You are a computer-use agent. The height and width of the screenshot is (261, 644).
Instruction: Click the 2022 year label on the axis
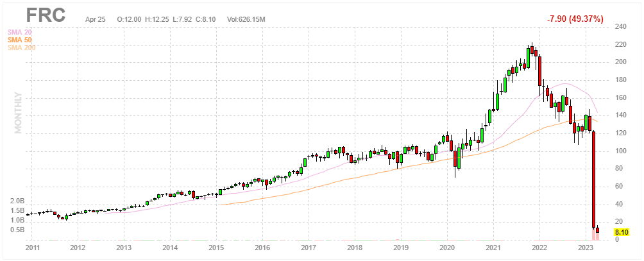point(539,248)
